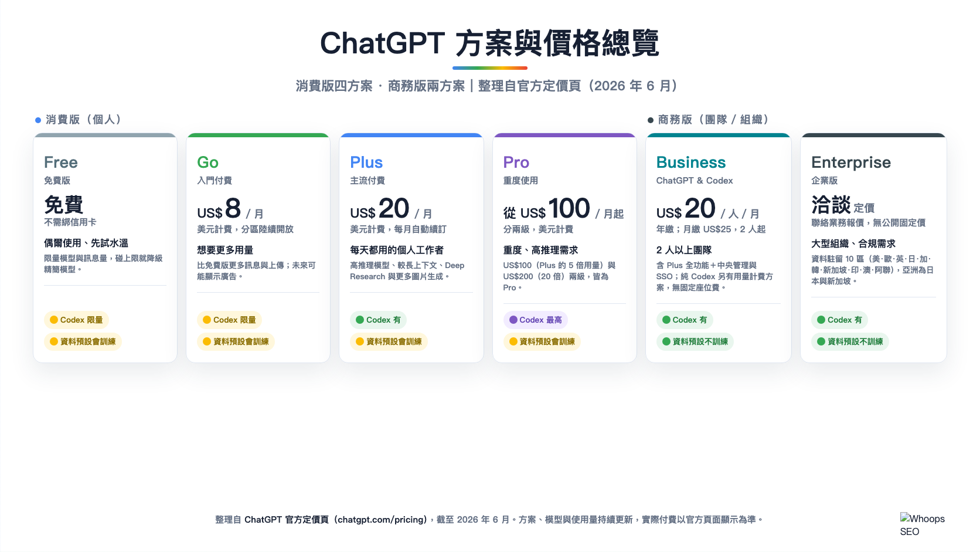
Task: Click the '企業版' subtitle under Enterprise
Action: point(824,181)
